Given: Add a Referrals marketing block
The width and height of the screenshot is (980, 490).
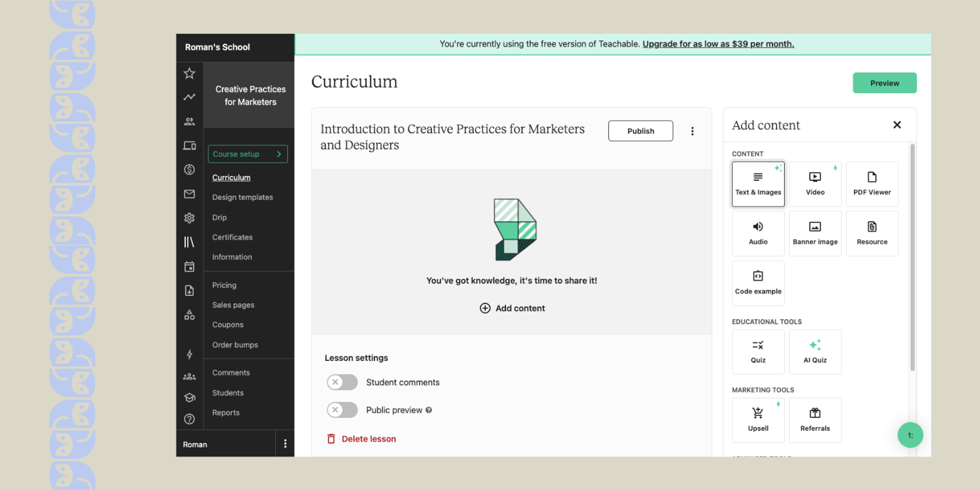Looking at the screenshot, I should coord(815,420).
